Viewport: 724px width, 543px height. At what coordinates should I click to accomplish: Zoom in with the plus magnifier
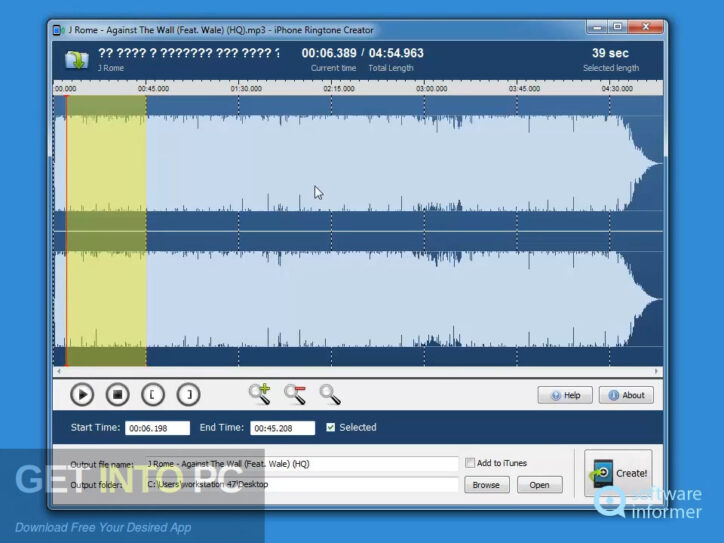point(259,394)
